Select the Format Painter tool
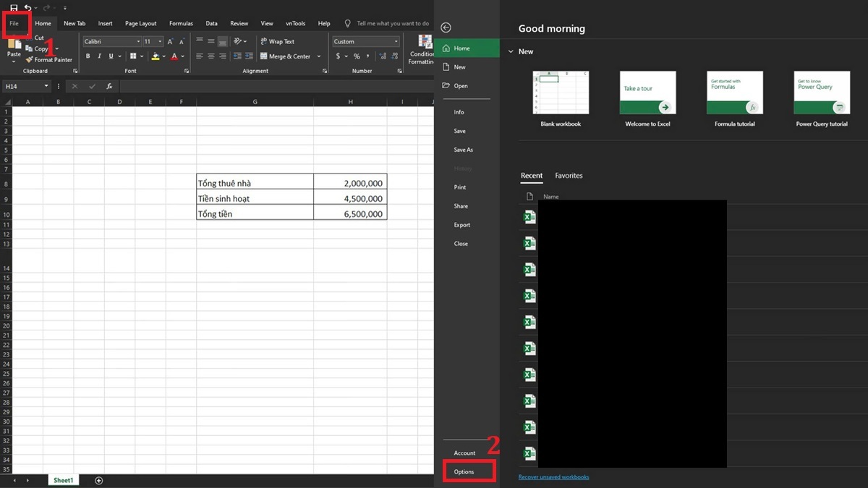Screen dimensions: 868x488 (x=49, y=59)
